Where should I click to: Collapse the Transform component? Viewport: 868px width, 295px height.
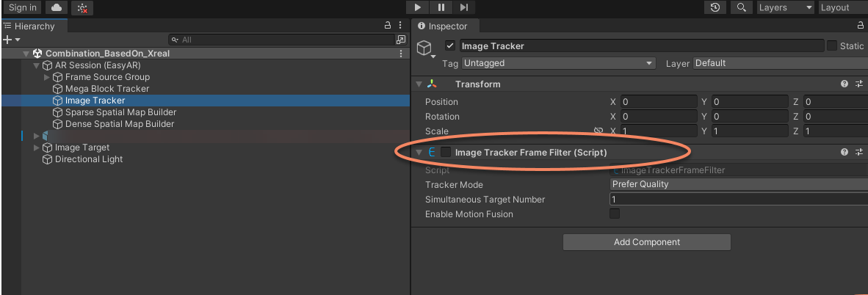419,84
